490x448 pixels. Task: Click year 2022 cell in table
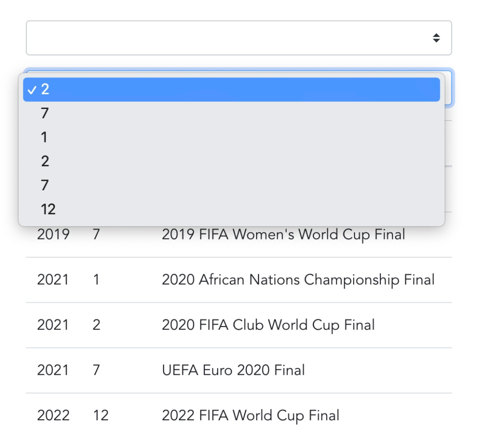click(53, 415)
